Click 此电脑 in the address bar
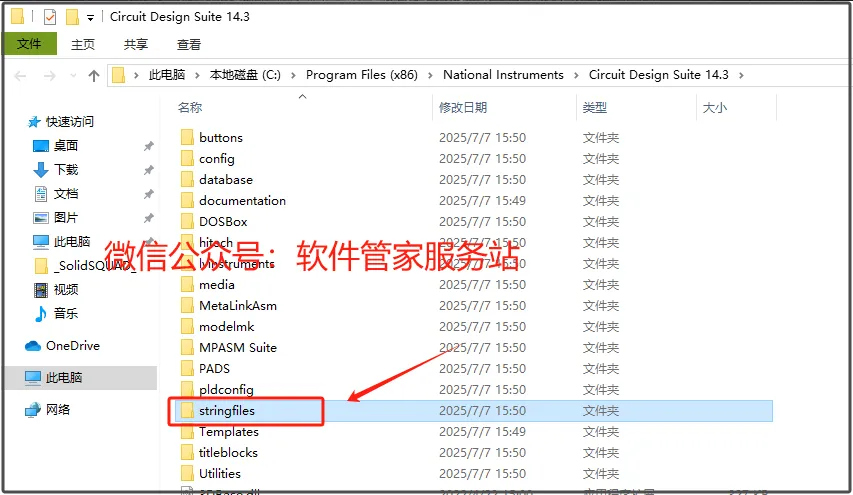853x495 pixels. (x=167, y=75)
